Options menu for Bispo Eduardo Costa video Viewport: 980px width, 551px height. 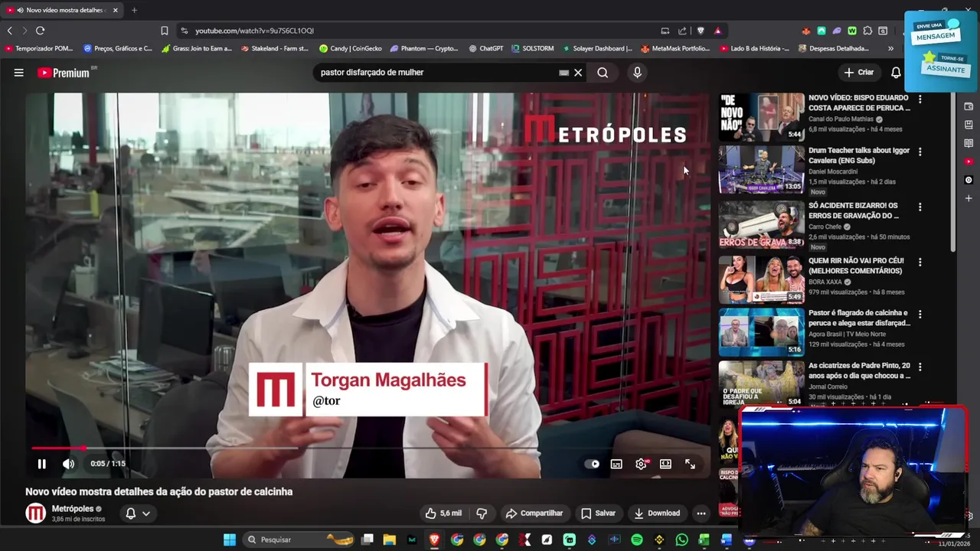point(920,99)
